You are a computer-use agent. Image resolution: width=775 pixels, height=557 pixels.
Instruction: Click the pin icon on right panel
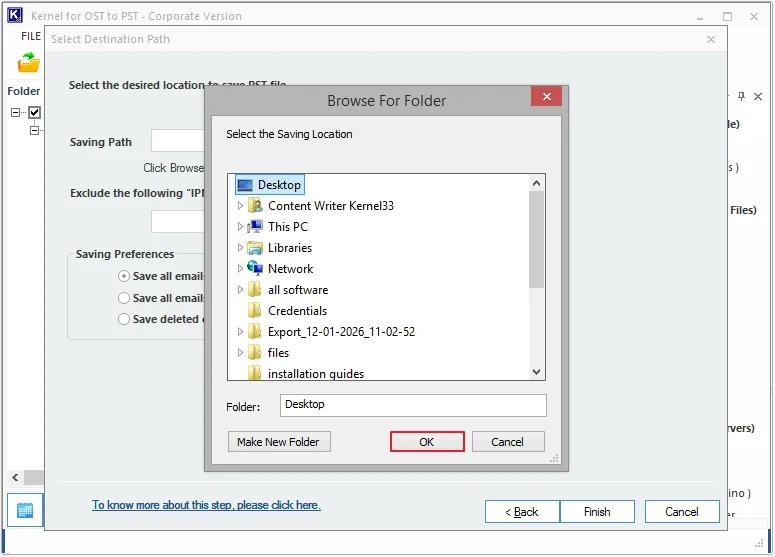click(741, 96)
